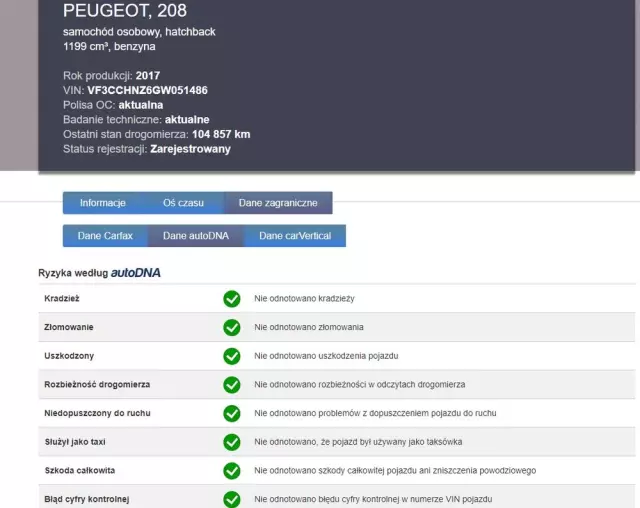Screen dimensions: 640x508
Task: Click green checkmark beside Uszkodzony
Action: pyautogui.click(x=232, y=356)
